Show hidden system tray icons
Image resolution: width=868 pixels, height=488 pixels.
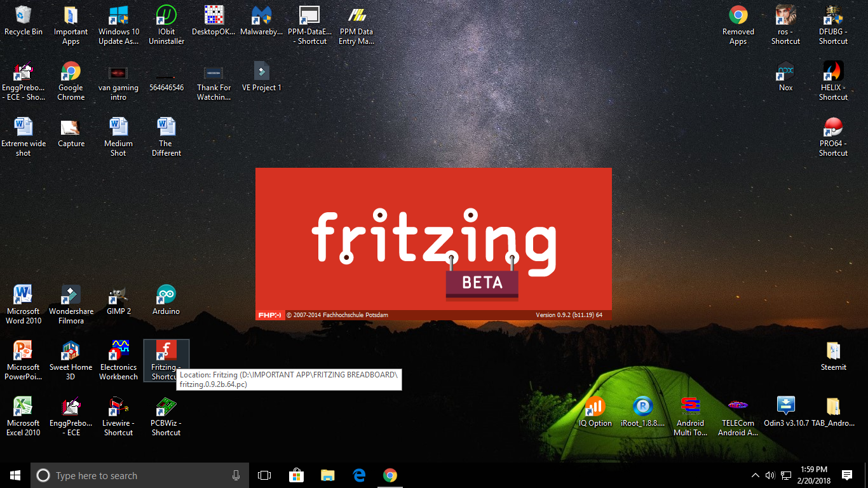click(x=756, y=475)
